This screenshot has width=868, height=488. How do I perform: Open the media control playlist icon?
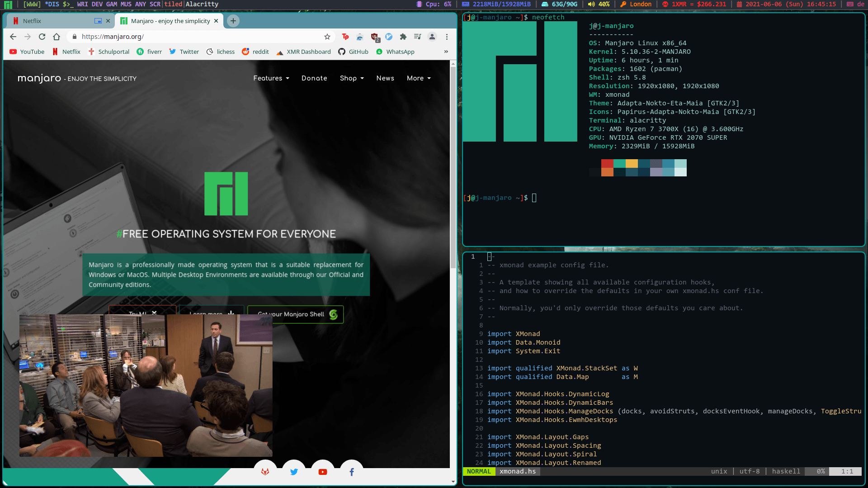click(x=418, y=37)
